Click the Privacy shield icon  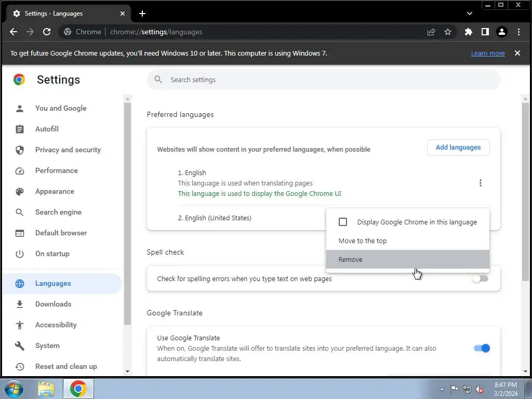(20, 150)
